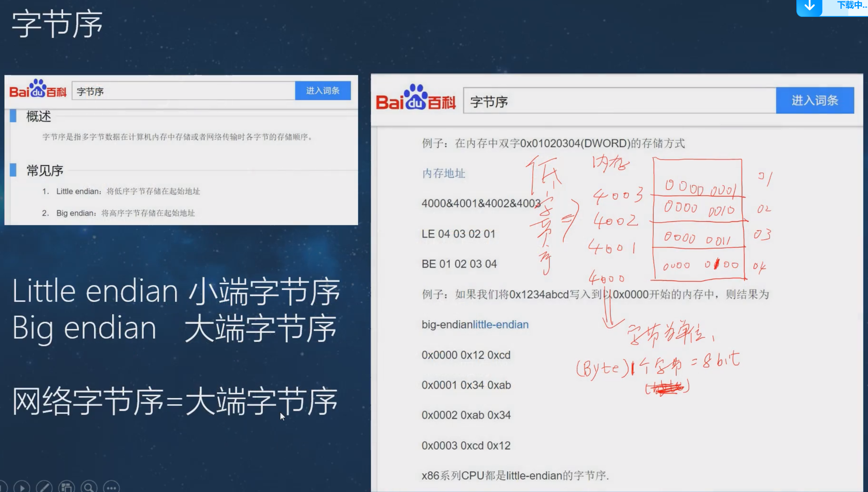Click the Baidu Baike logo in right panel
Image resolution: width=868 pixels, height=492 pixels.
(416, 97)
